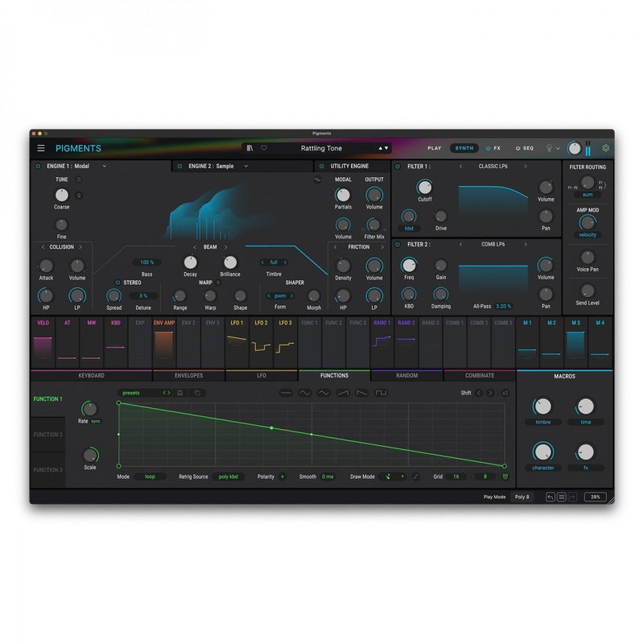Click the heart icon to favorite the preset
The image size is (644, 644).
click(264, 148)
